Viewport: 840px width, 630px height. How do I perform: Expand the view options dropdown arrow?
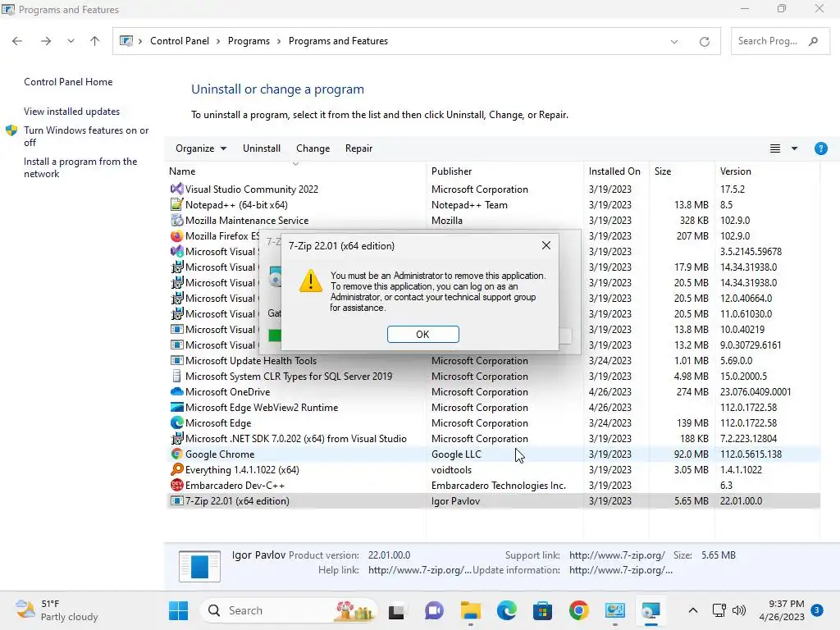[794, 148]
